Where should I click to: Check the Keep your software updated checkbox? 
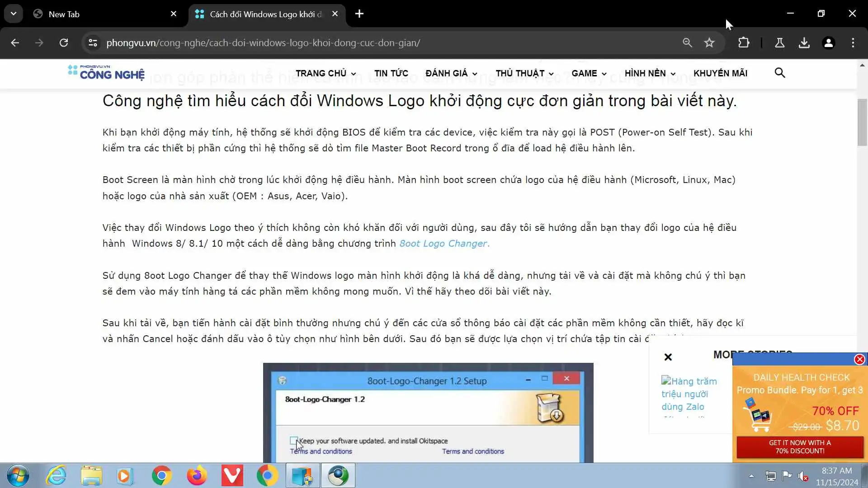click(x=294, y=441)
